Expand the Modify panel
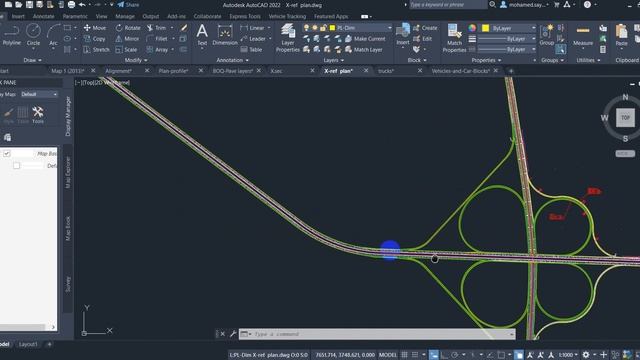 [x=136, y=60]
